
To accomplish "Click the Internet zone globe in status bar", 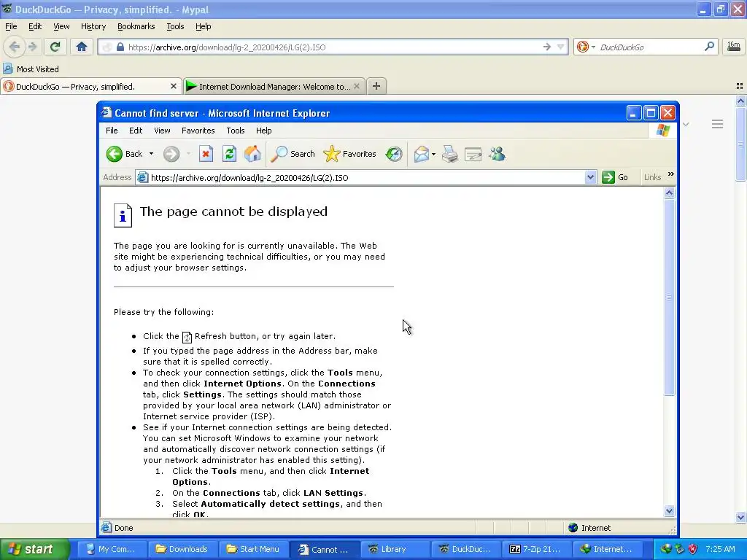I will coord(573,528).
